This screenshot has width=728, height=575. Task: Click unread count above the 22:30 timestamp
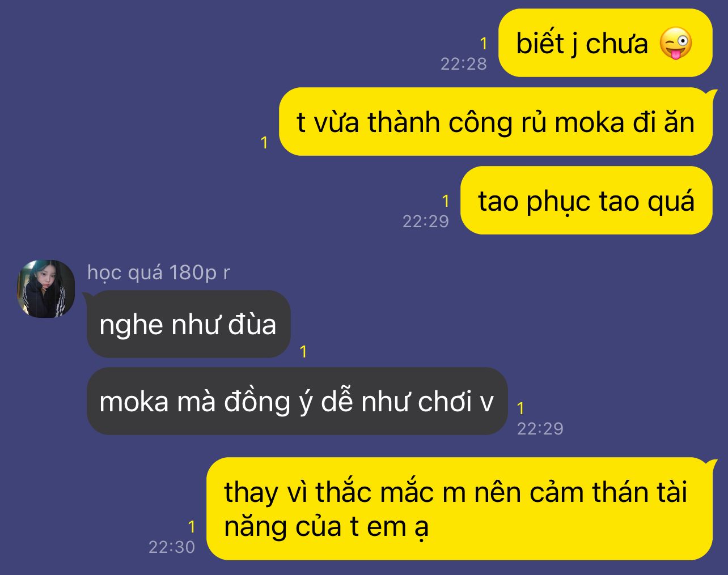click(x=192, y=527)
